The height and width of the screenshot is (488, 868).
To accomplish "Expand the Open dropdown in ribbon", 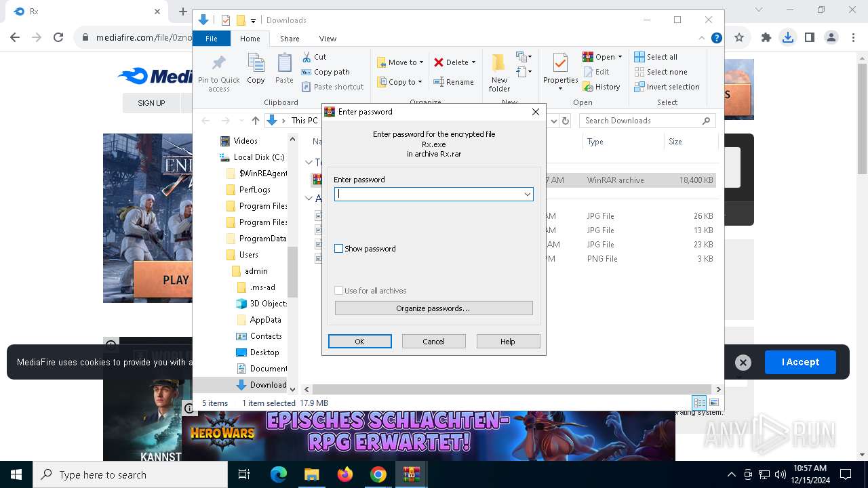I will pyautogui.click(x=620, y=57).
